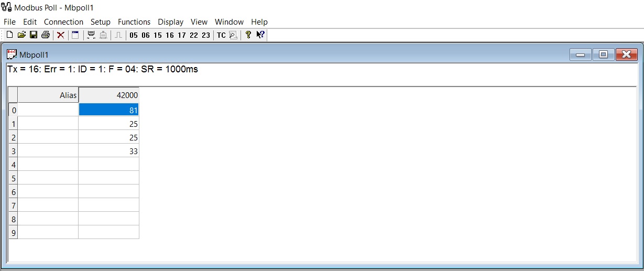The image size is (644, 271).
Task: Click the 22 function toolbar button
Action: pos(194,35)
